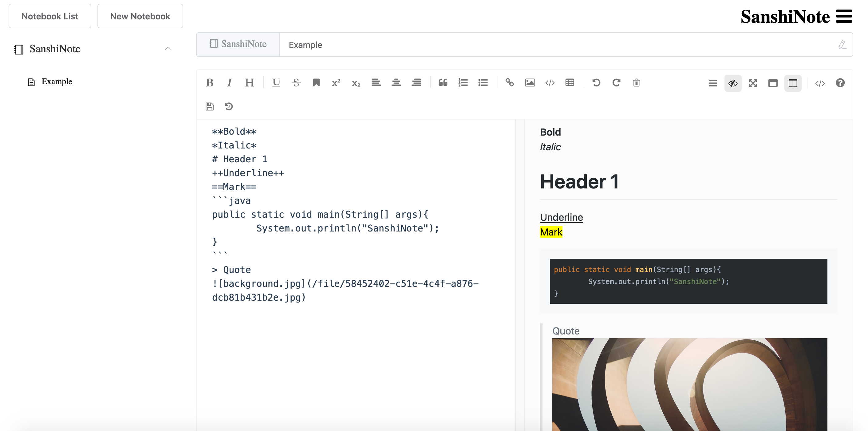Toggle the preview eye icon

pyautogui.click(x=733, y=83)
